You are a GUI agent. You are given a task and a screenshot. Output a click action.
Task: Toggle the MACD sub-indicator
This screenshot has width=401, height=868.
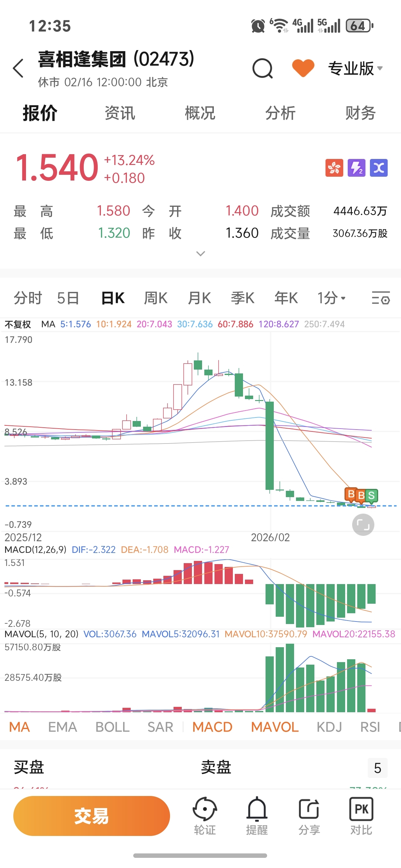(212, 727)
